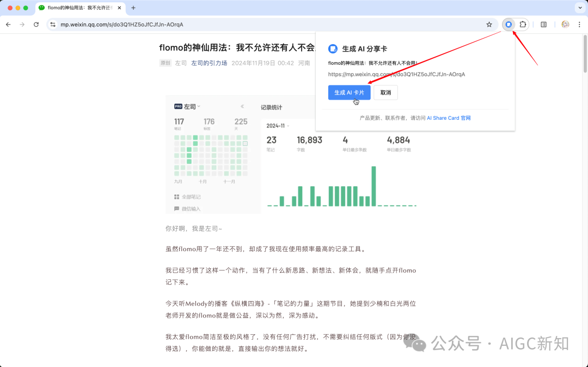Viewport: 588px width, 367px height.
Task: Reload the current page
Action: pos(36,25)
